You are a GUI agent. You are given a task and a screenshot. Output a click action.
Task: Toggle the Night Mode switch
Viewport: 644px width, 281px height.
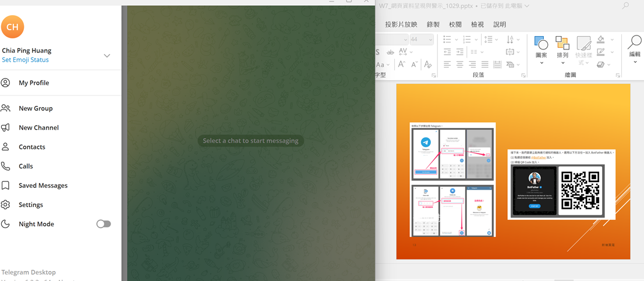(x=104, y=224)
